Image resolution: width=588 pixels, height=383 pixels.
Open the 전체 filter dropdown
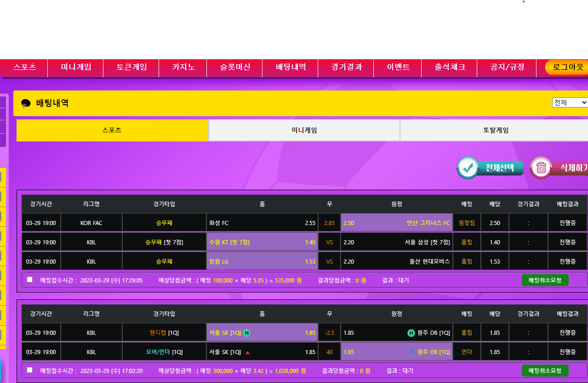click(x=570, y=102)
